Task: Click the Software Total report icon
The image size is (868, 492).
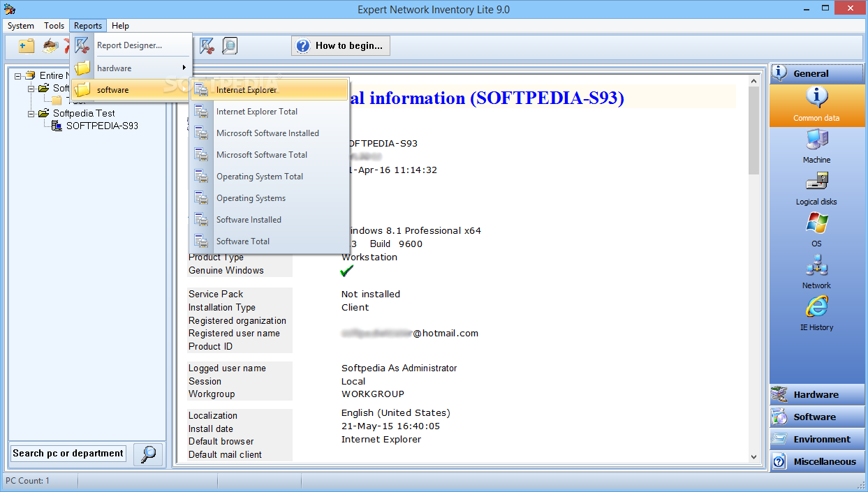Action: [201, 241]
